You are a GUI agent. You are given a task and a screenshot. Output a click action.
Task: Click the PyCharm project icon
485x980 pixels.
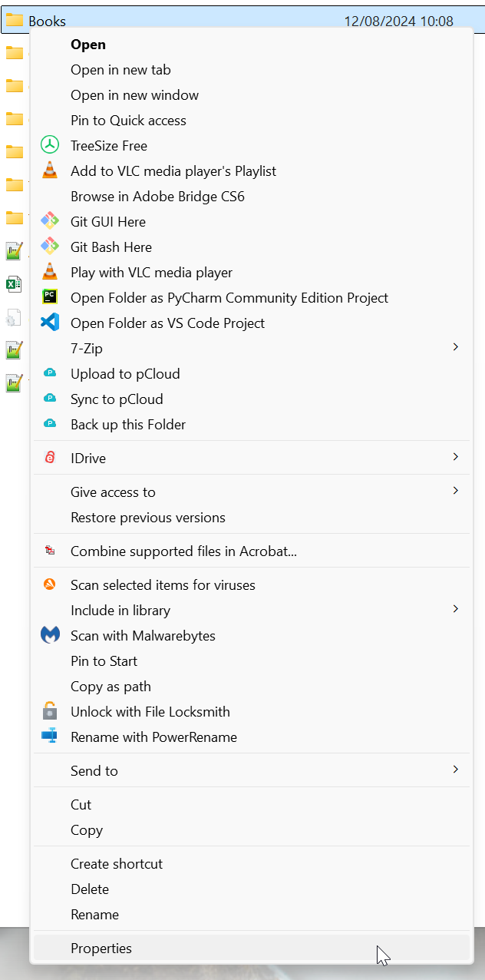click(x=50, y=298)
